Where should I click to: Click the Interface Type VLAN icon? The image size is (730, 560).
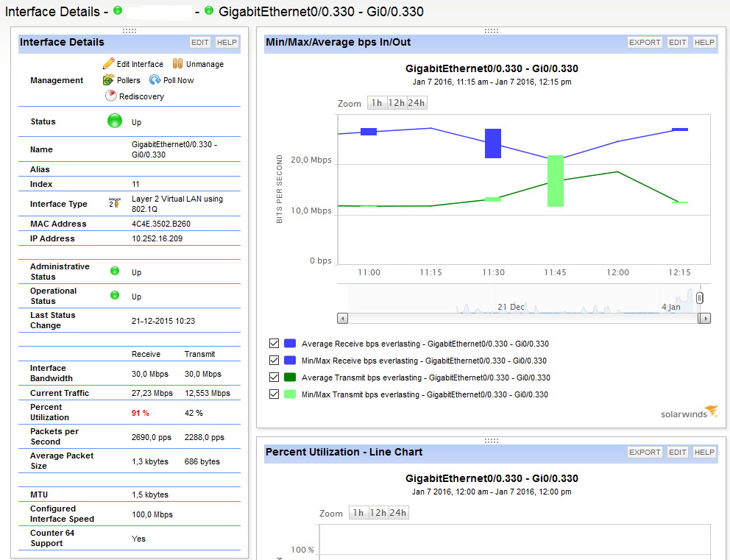click(x=115, y=203)
